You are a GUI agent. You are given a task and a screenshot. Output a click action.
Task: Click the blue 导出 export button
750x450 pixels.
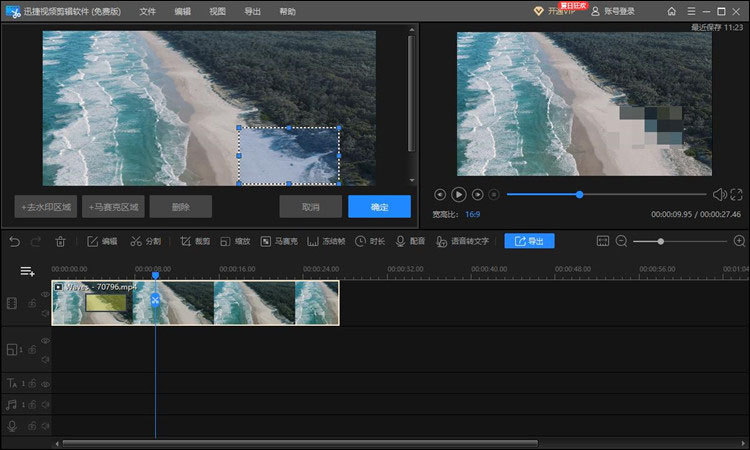click(529, 241)
